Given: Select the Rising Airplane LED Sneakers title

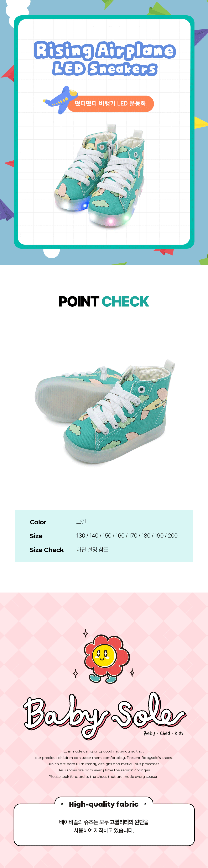Looking at the screenshot, I should click(x=104, y=58).
